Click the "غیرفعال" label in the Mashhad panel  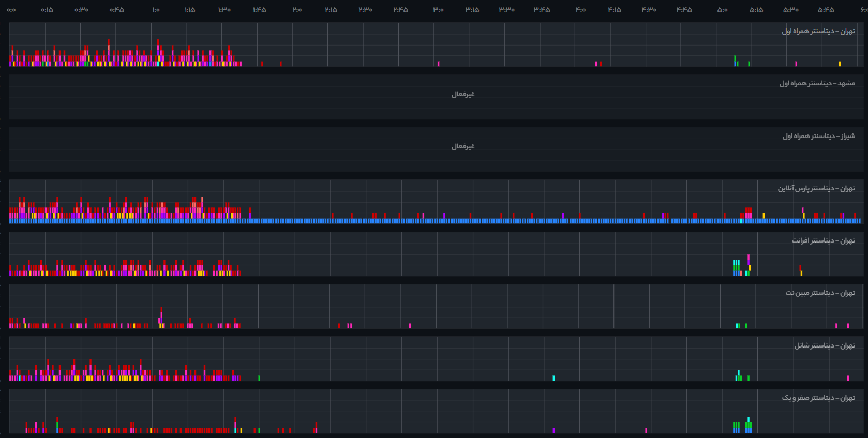pyautogui.click(x=462, y=95)
